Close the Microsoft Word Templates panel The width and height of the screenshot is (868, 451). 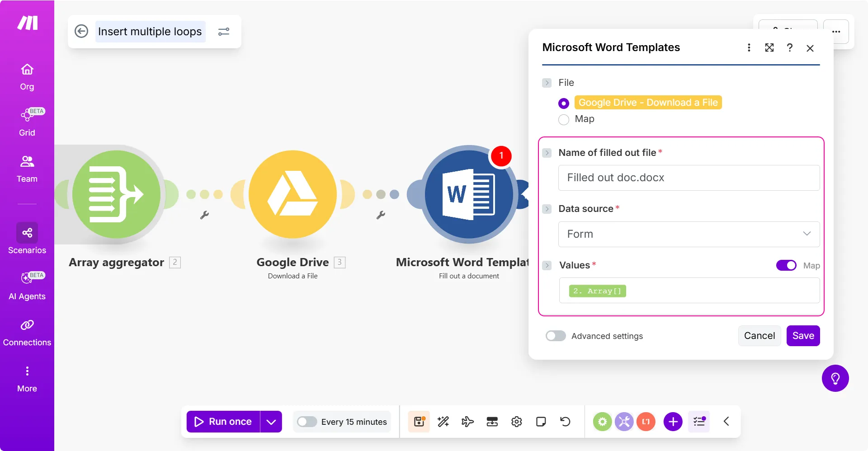click(x=810, y=48)
